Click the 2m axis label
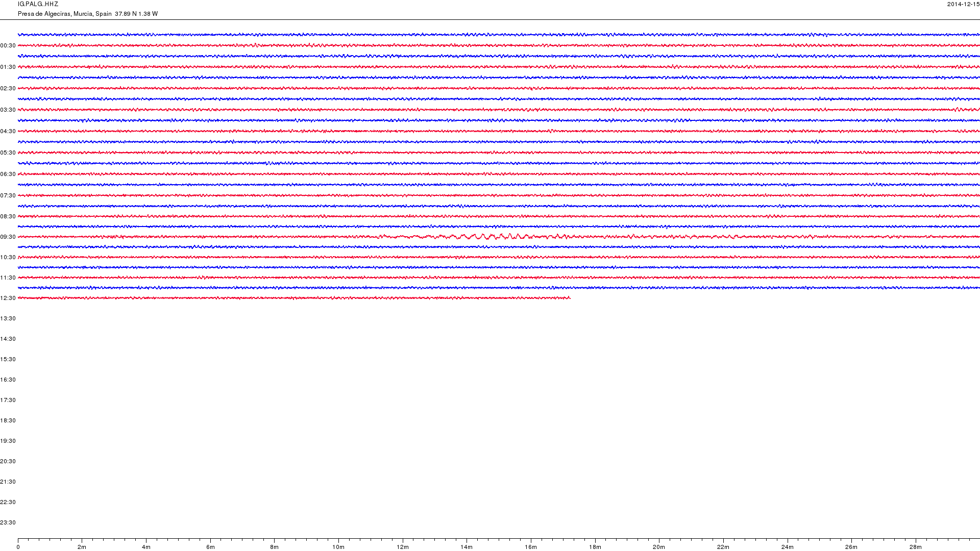 pos(82,547)
